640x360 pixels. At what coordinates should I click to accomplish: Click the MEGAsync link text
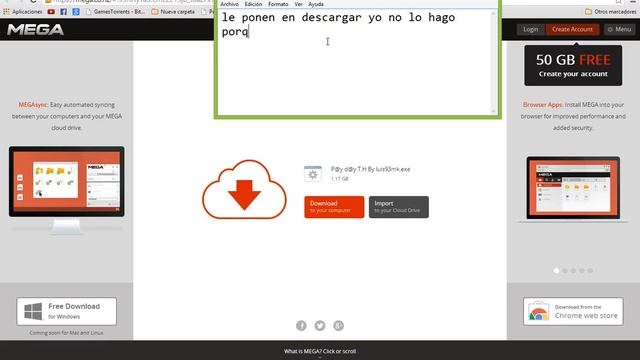pyautogui.click(x=33, y=105)
